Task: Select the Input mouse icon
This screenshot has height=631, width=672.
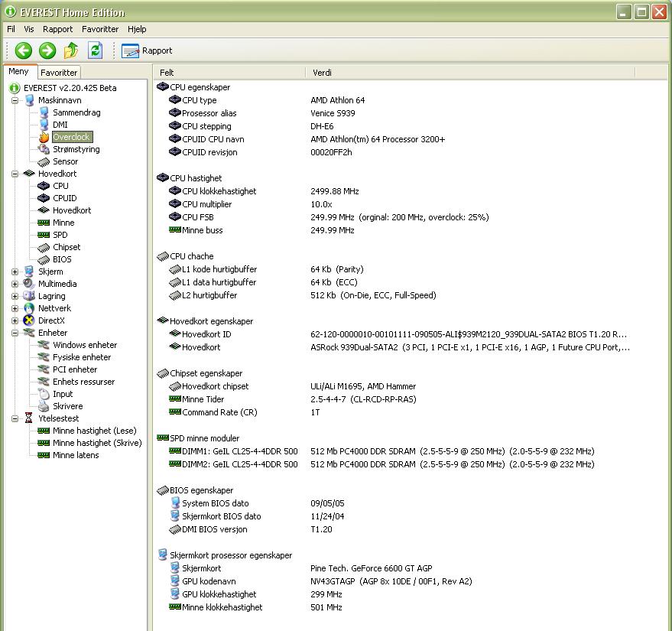Action: [44, 394]
